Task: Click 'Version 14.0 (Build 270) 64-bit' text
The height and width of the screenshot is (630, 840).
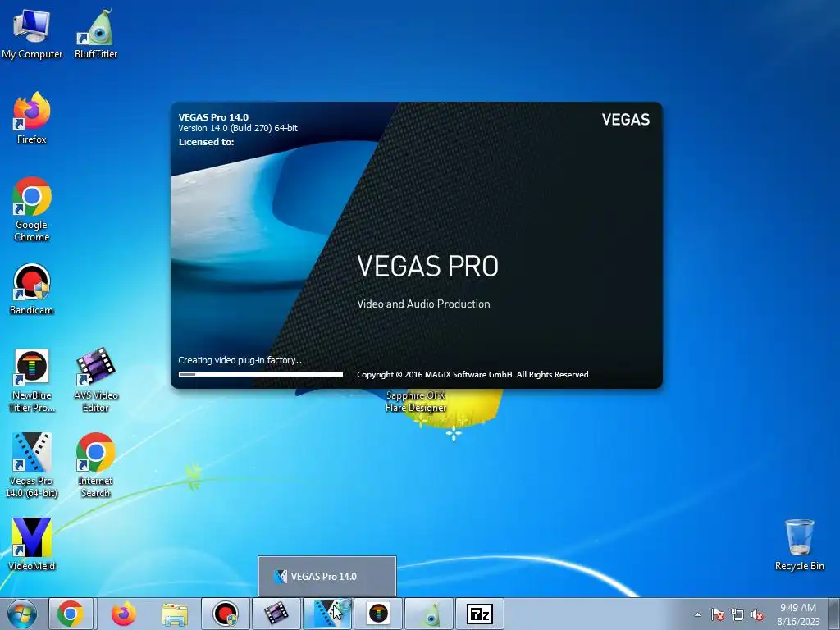Action: 238,128
